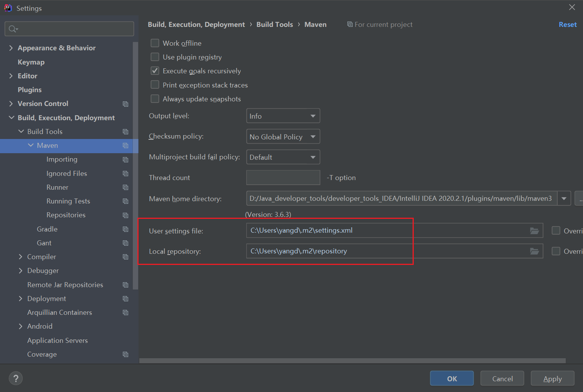Image resolution: width=583 pixels, height=392 pixels.
Task: Collapse Build, Execution, Deployment section
Action: click(x=11, y=117)
